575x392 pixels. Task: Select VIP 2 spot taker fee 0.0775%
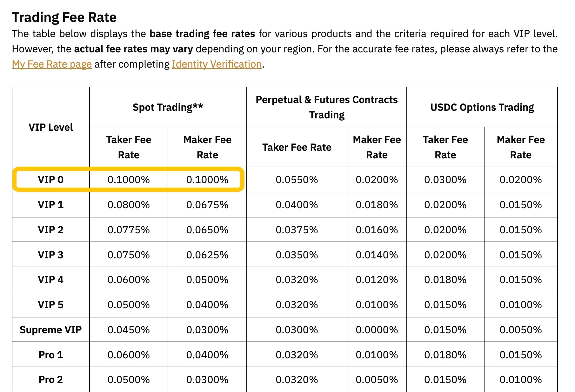pyautogui.click(x=129, y=230)
